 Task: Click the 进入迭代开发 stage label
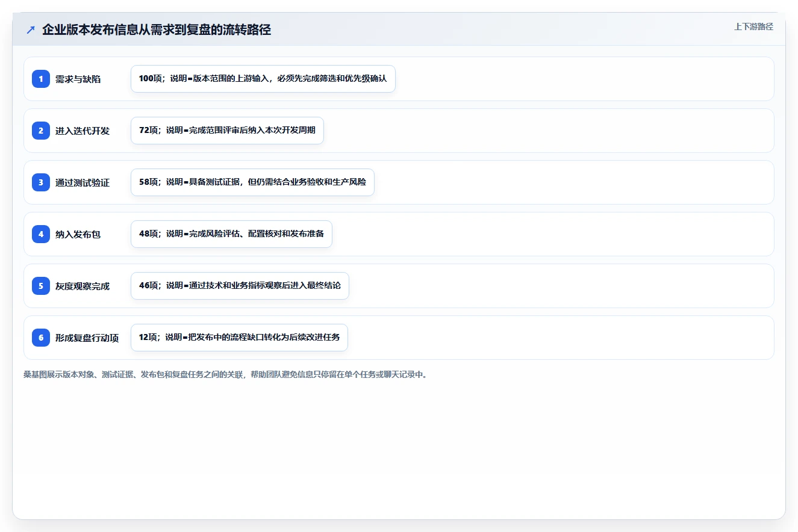(x=83, y=131)
